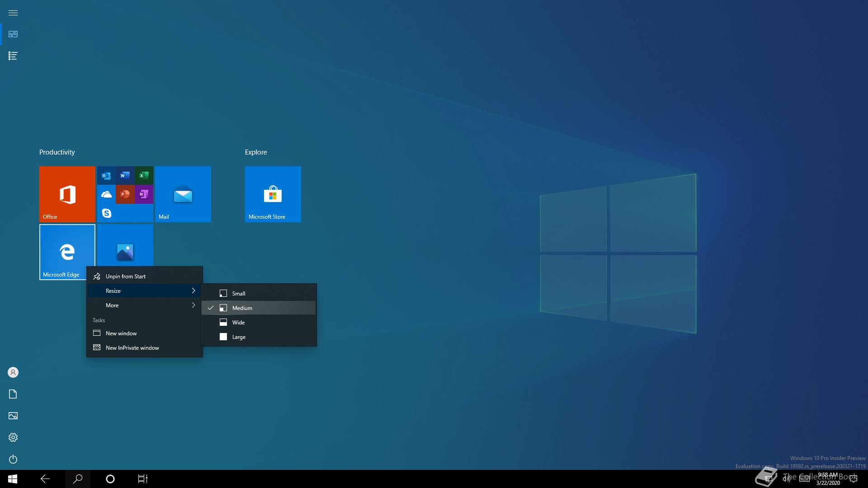The height and width of the screenshot is (488, 868).
Task: Open the touch keyboard tray icon
Action: [x=804, y=479]
